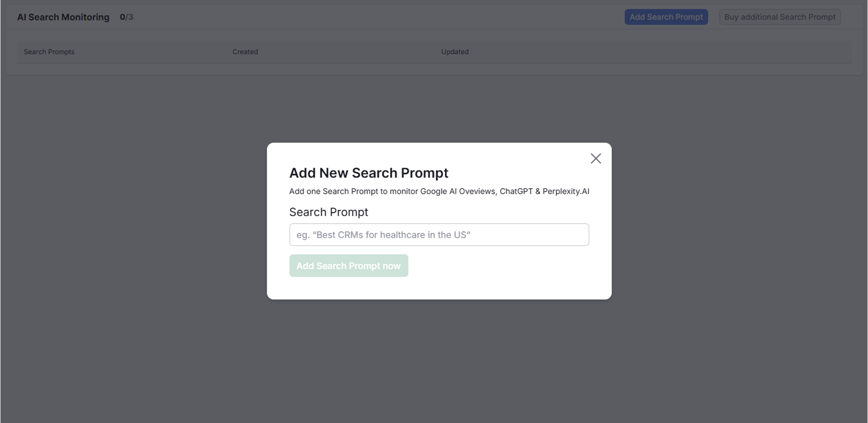Viewport: 868px width, 423px height.
Task: Click the dialog description text
Action: (439, 191)
